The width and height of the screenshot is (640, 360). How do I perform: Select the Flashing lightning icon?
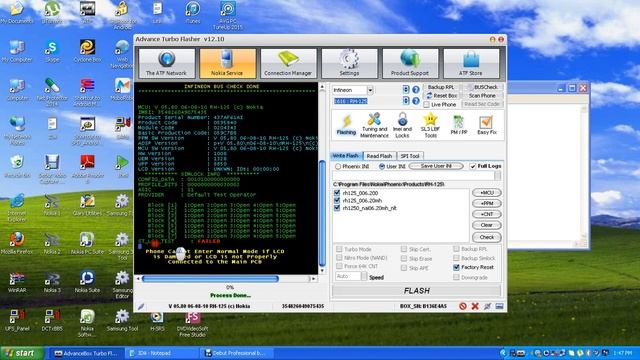(x=346, y=125)
